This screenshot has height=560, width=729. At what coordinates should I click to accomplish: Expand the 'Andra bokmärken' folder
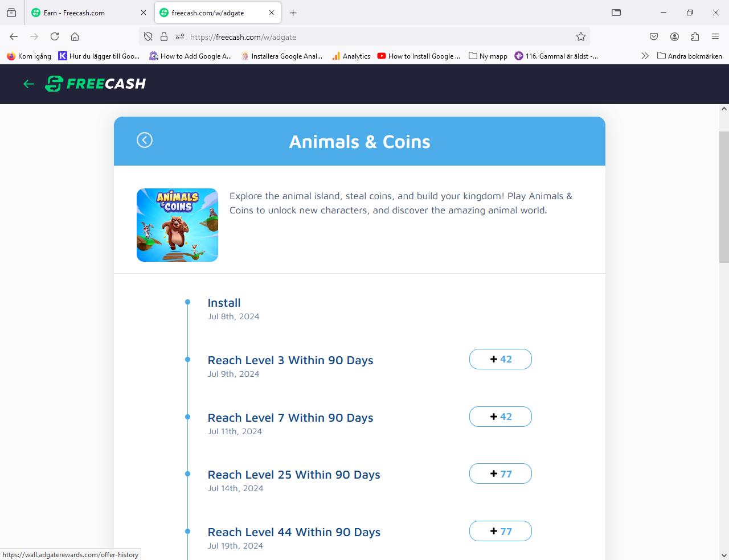point(690,56)
